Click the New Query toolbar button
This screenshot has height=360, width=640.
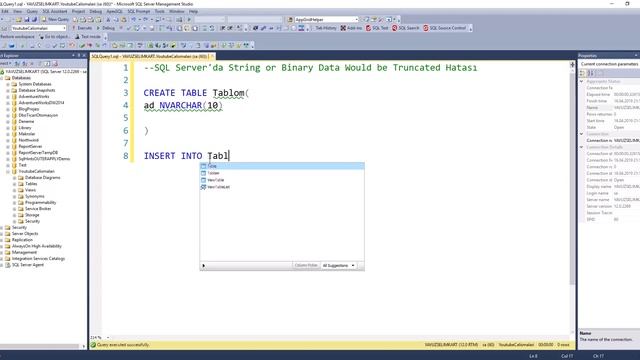click(x=55, y=19)
